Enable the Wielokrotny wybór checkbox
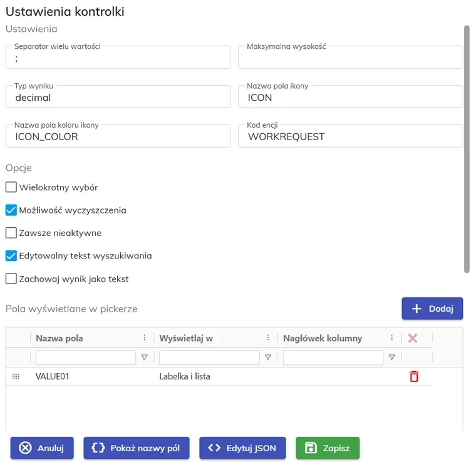Image resolution: width=476 pixels, height=465 pixels. coord(11,187)
